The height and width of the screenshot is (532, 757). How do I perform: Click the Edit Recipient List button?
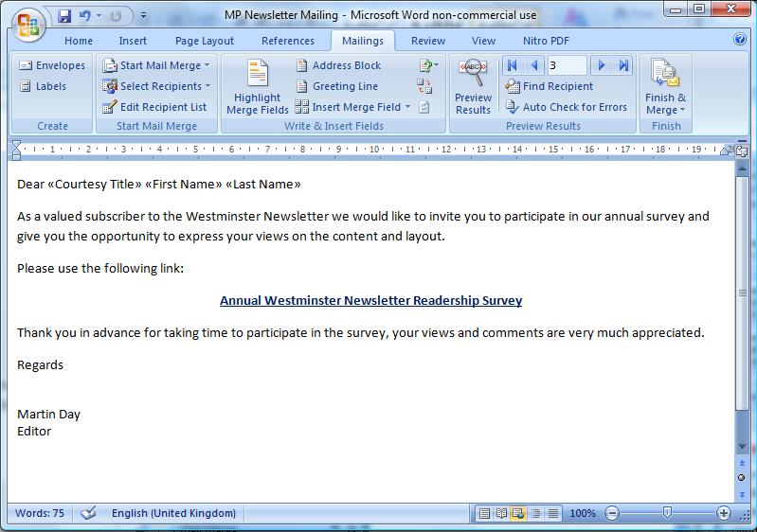click(155, 107)
